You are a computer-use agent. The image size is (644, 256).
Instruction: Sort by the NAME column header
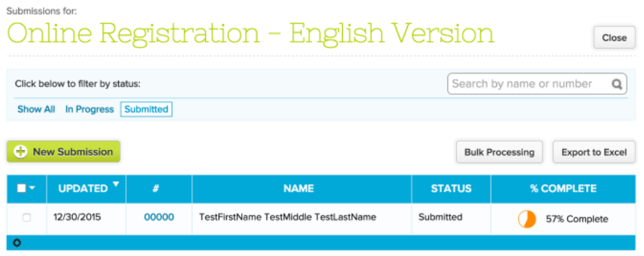click(x=298, y=189)
